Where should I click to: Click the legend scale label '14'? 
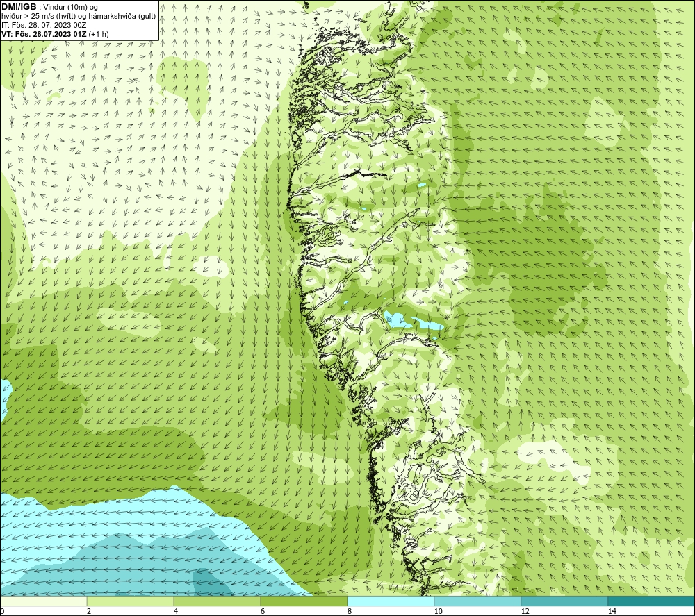coord(612,611)
